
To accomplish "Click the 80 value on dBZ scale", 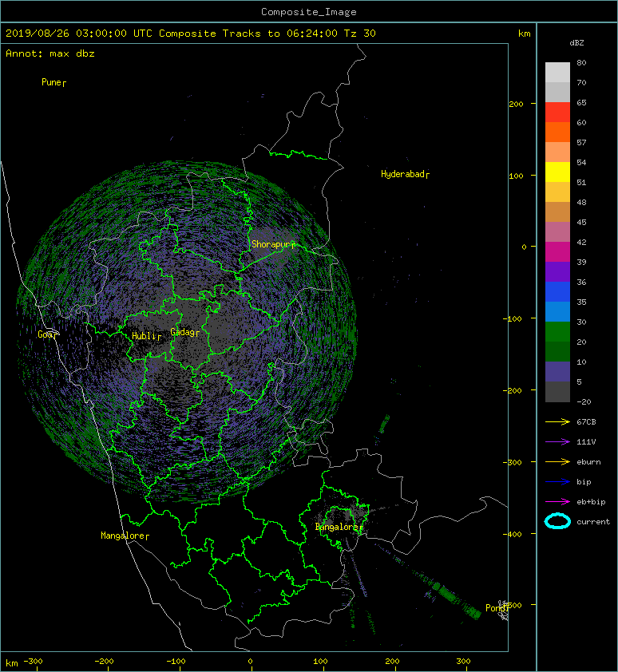I will pyautogui.click(x=581, y=62).
